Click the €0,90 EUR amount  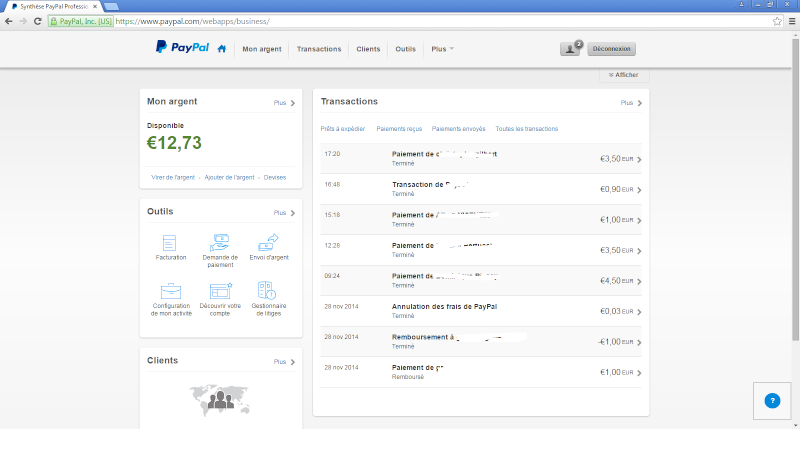pyautogui.click(x=616, y=189)
